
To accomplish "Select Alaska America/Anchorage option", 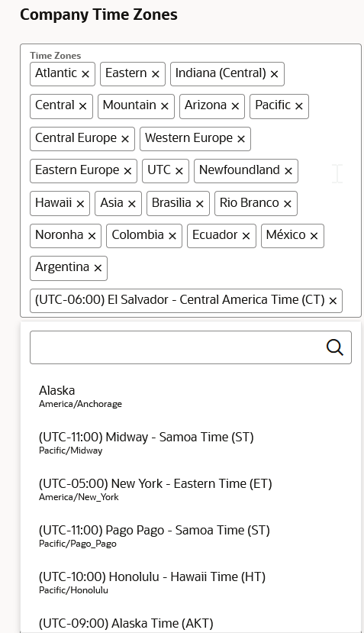I will point(191,396).
